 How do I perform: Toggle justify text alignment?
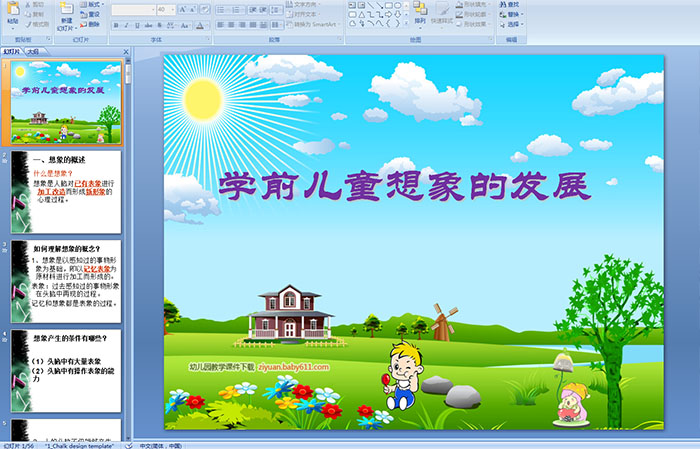coord(253,25)
